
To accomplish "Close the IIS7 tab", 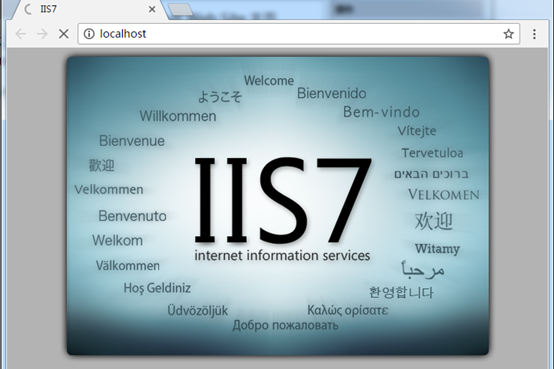I will pyautogui.click(x=152, y=9).
